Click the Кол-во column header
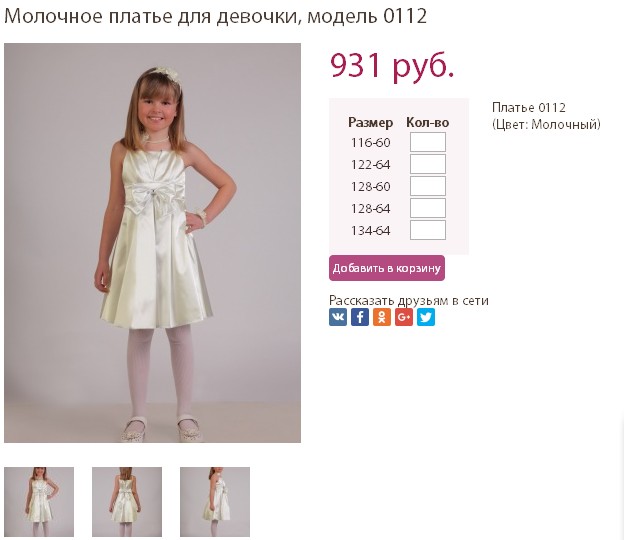624x540 pixels. [x=428, y=123]
